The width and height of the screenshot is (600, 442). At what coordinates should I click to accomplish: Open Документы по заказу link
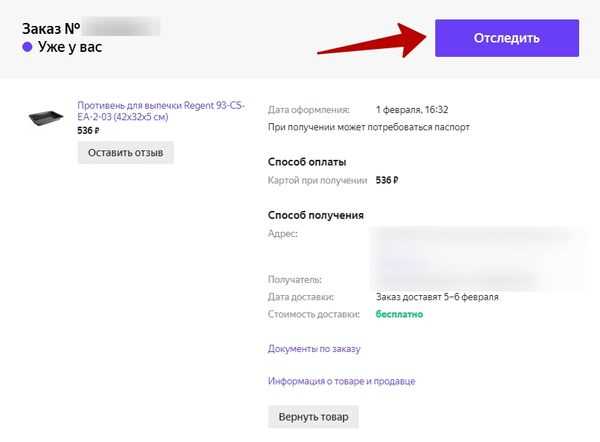[314, 349]
